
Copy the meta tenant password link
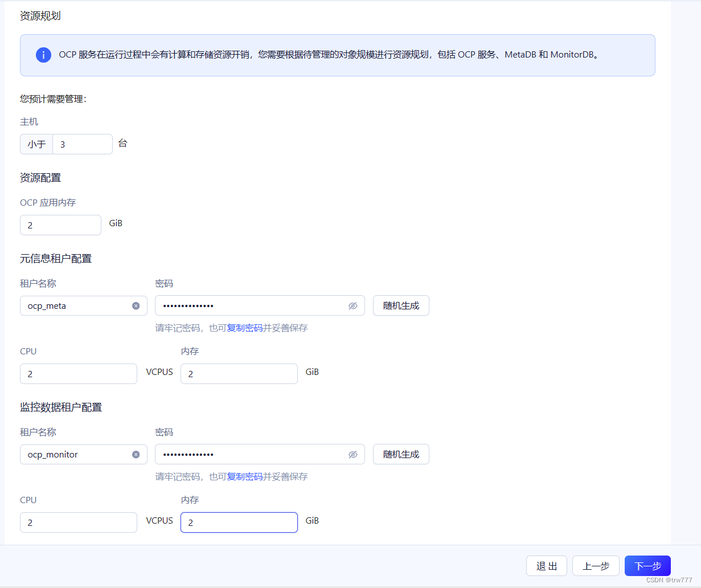tap(245, 328)
